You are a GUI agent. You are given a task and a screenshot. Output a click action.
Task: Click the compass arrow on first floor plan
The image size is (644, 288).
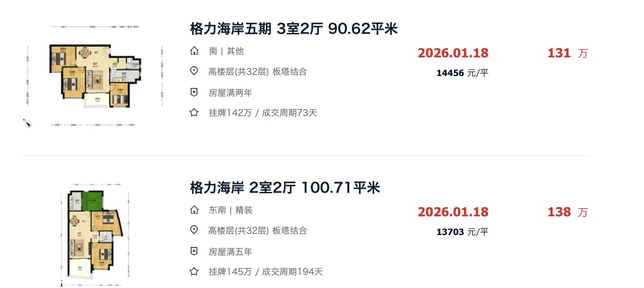[x=27, y=123]
